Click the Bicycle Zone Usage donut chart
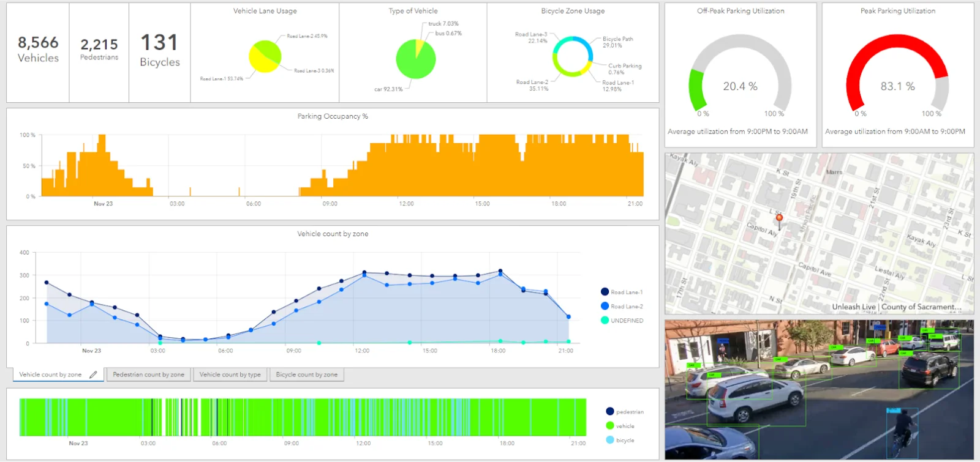The height and width of the screenshot is (462, 980). [x=573, y=56]
